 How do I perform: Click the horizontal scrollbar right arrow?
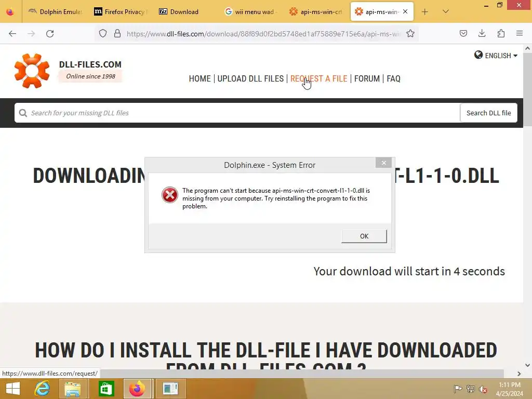[519, 374]
